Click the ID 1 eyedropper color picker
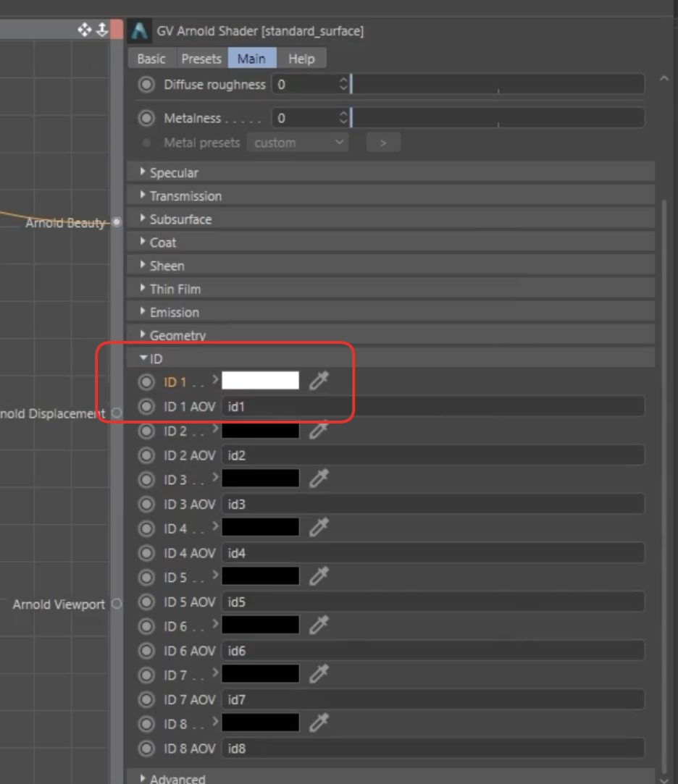 click(319, 381)
